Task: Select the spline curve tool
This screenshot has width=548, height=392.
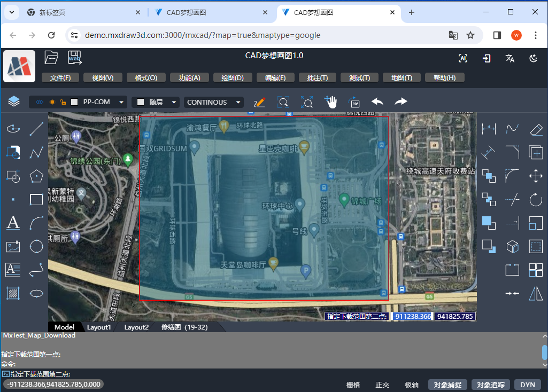Action: (512, 129)
